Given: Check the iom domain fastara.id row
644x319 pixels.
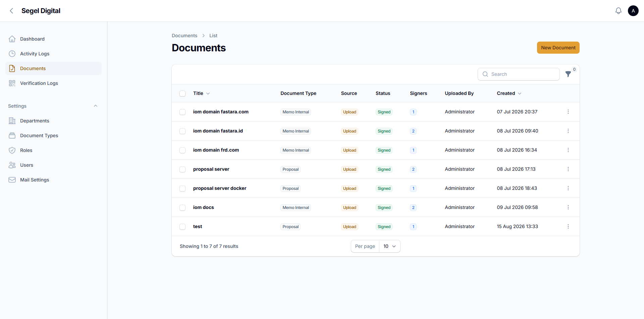Looking at the screenshot, I should (x=182, y=131).
